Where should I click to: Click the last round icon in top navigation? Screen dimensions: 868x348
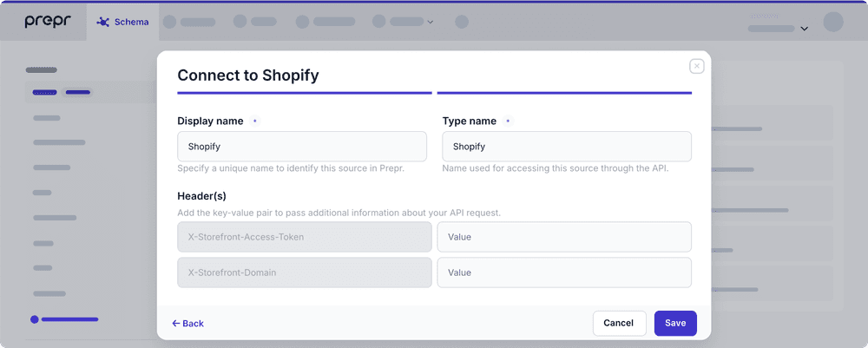tap(462, 22)
